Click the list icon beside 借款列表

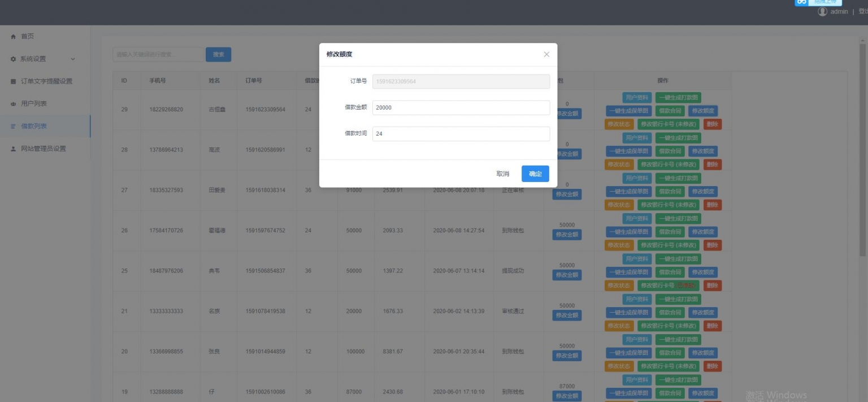coord(14,126)
